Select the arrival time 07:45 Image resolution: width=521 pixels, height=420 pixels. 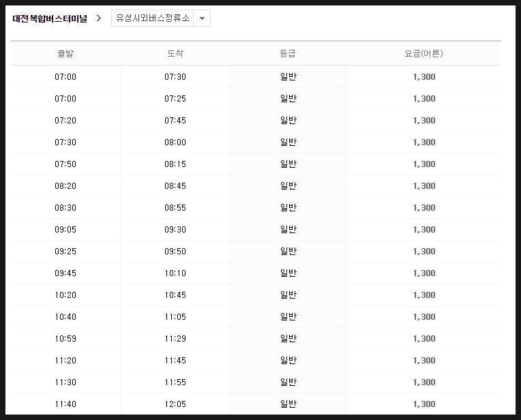coord(175,120)
